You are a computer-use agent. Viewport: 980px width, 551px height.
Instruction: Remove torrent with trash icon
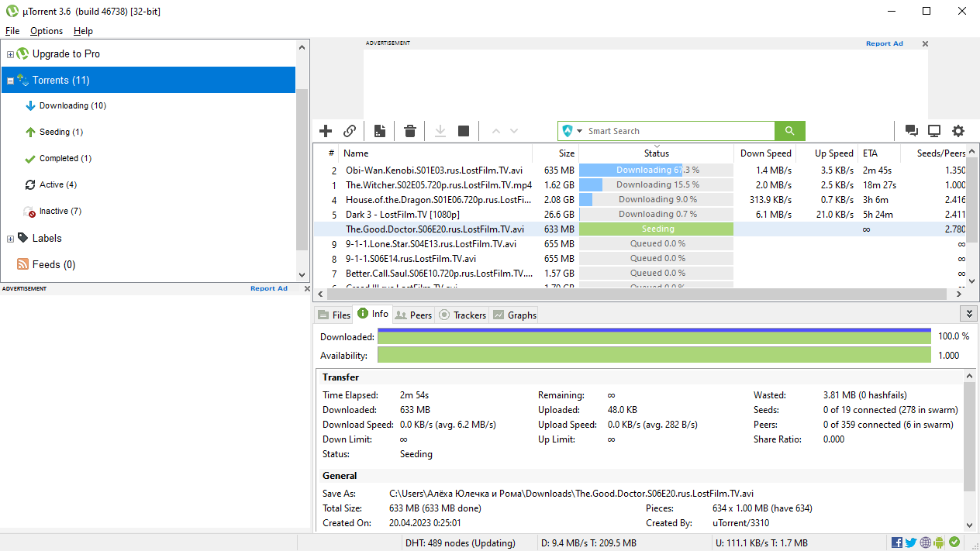point(410,131)
